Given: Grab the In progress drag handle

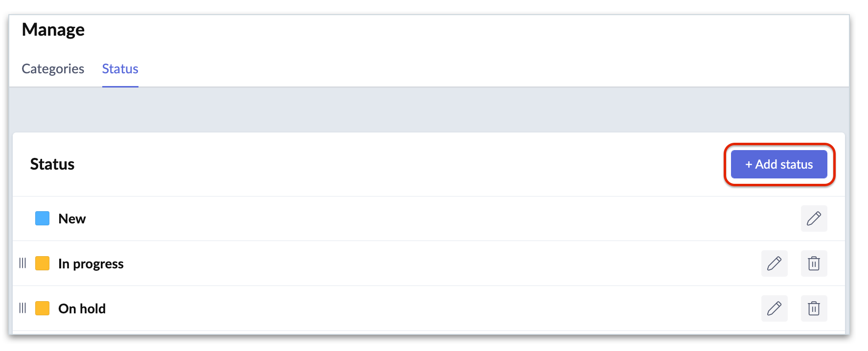Looking at the screenshot, I should pos(23,263).
